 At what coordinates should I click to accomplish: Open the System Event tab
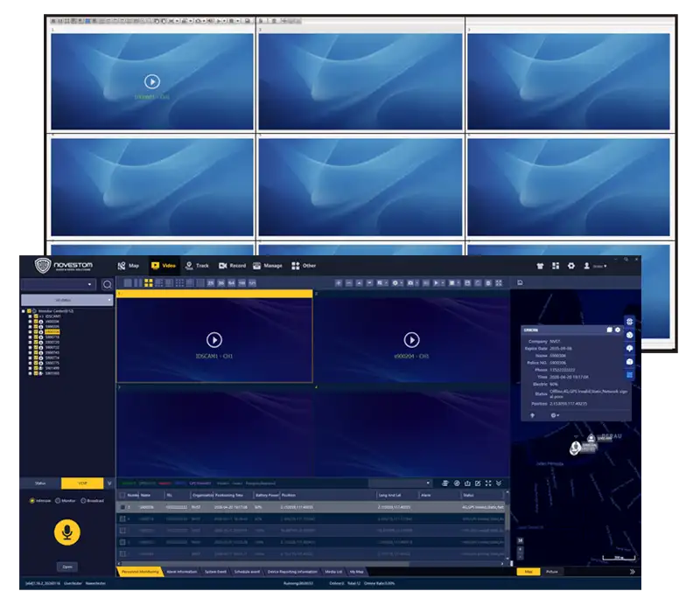pos(215,572)
